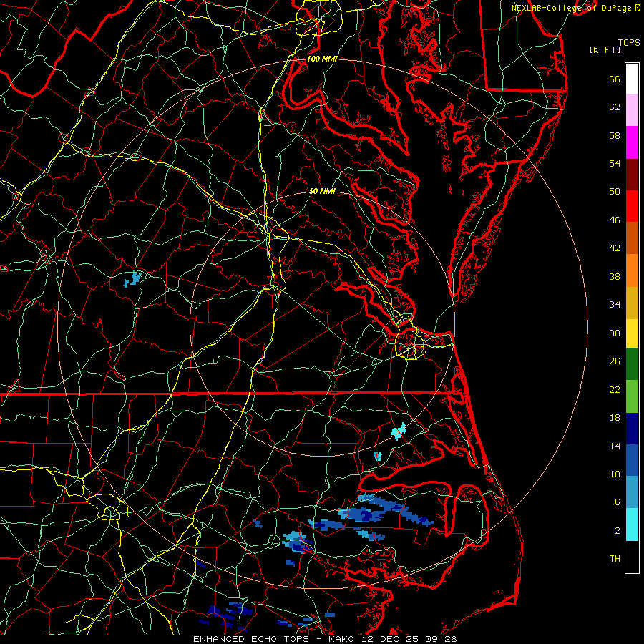Click 'ENHANCED ECHO TOPS' in the bottom caption
Screen dimensions: 644x644
(250, 639)
